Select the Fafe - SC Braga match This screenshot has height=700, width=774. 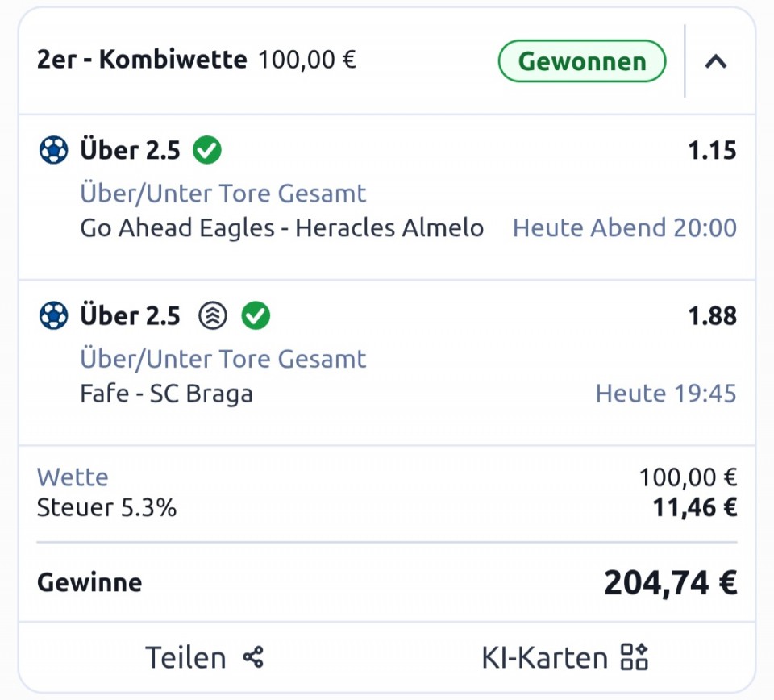coord(166,394)
